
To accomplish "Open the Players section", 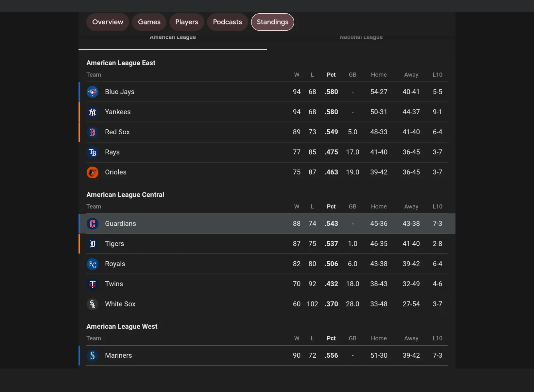I will 187,22.
